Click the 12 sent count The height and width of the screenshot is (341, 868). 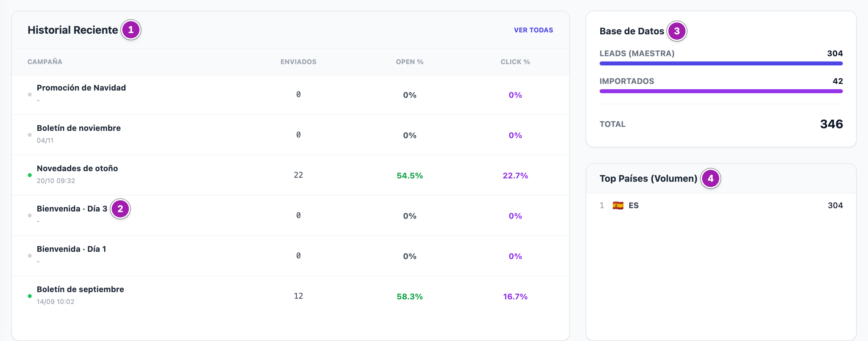(x=298, y=296)
